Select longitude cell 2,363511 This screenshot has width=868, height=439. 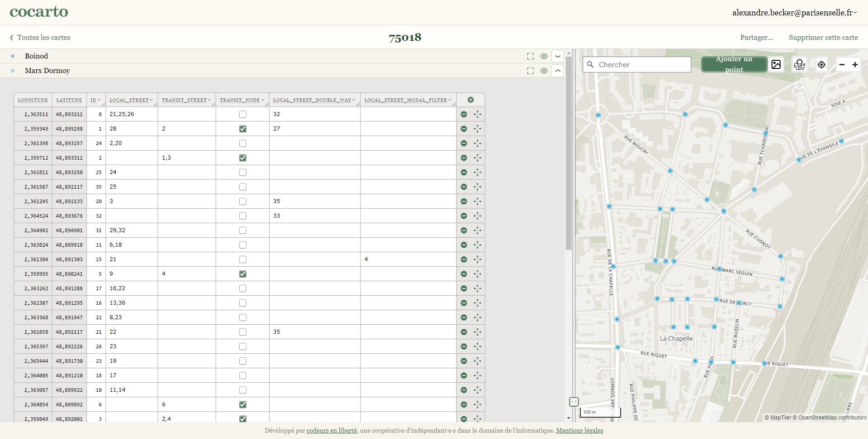33,114
